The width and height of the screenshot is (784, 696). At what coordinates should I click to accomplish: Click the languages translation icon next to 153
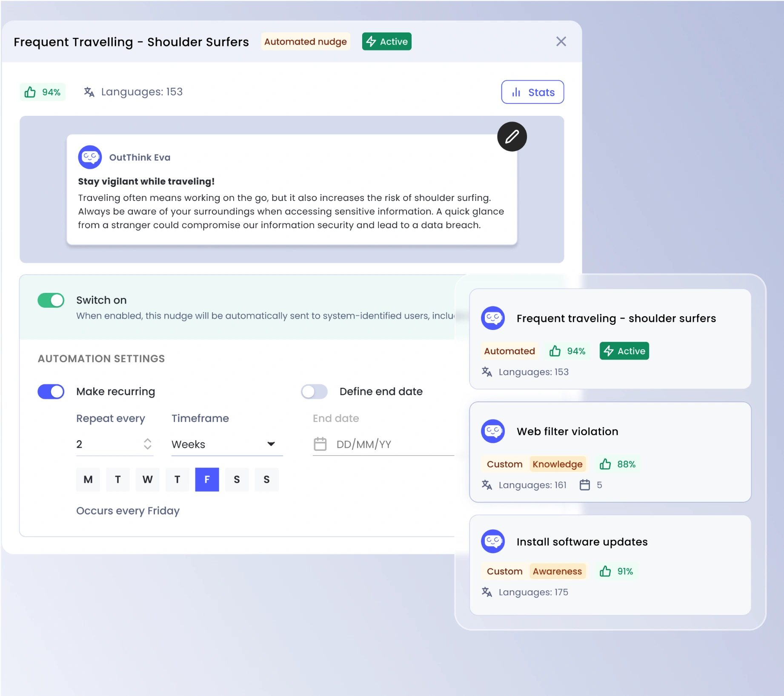(89, 92)
